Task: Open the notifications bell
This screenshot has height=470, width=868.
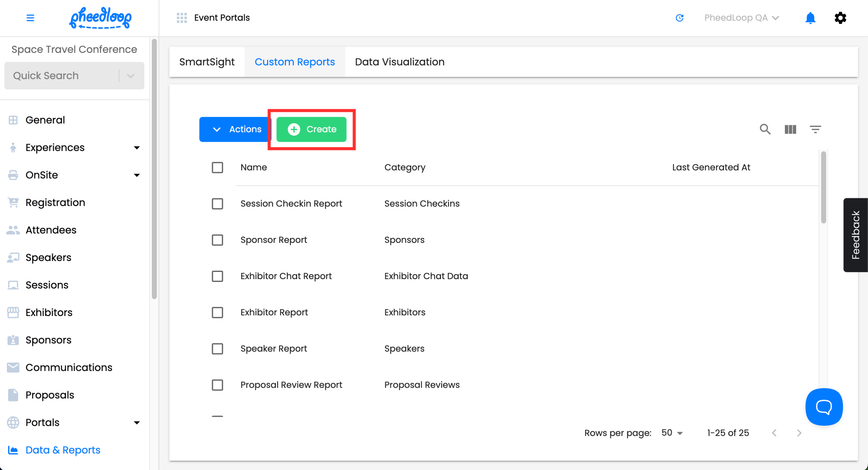Action: tap(810, 18)
